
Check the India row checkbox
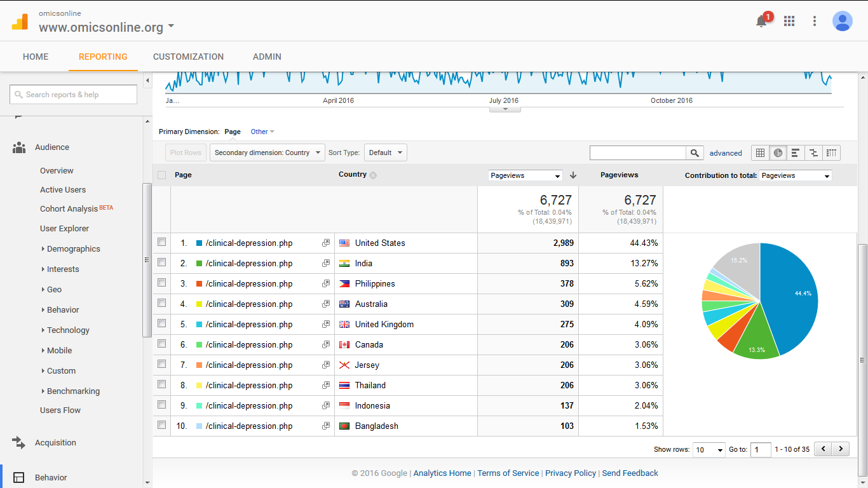pos(161,262)
